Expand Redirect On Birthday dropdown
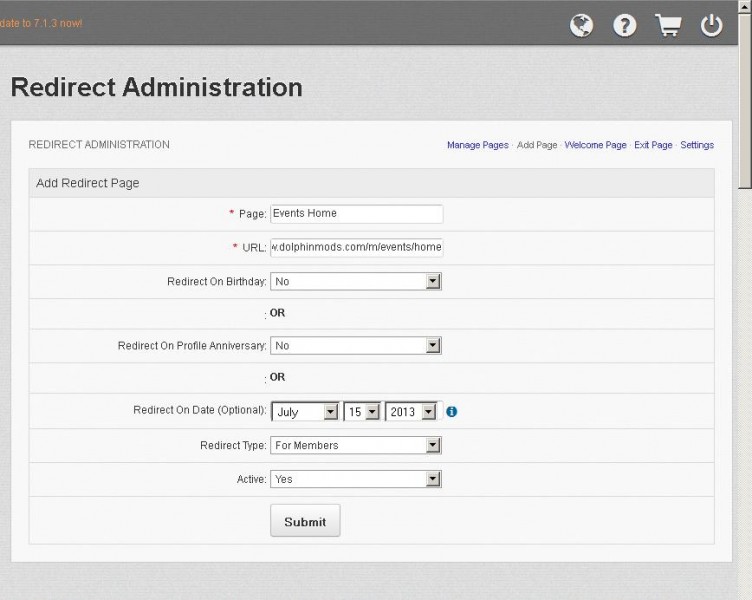Image resolution: width=752 pixels, height=600 pixels. point(356,282)
